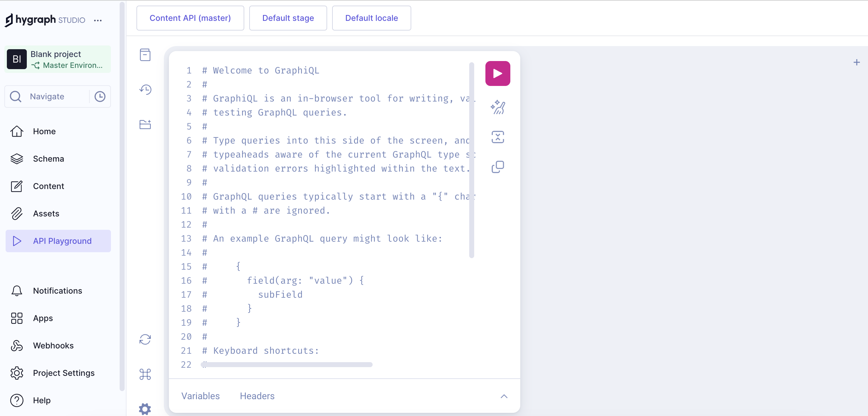Open the documentation explorer icon
868x416 pixels.
145,54
